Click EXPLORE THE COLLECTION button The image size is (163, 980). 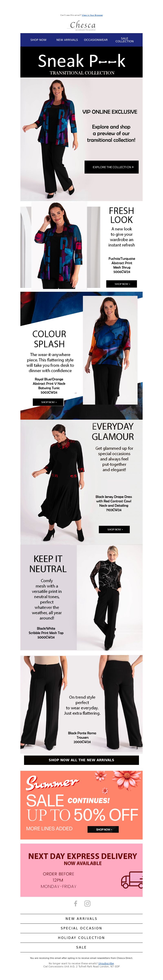point(112,167)
